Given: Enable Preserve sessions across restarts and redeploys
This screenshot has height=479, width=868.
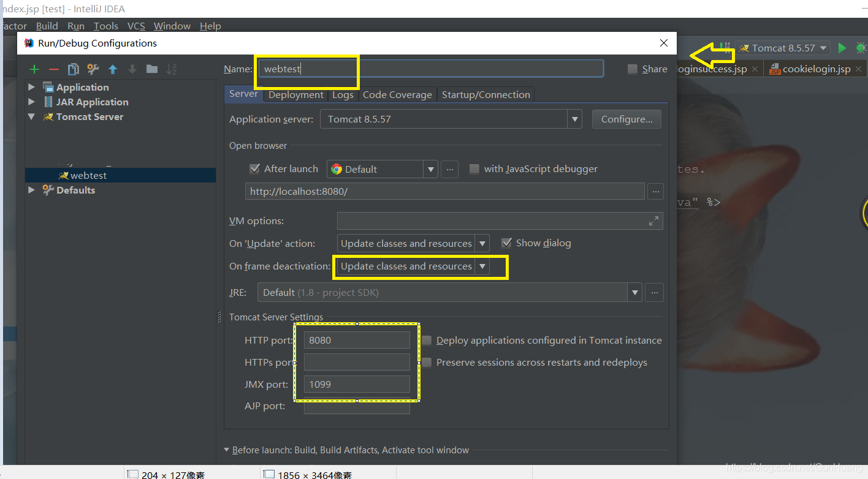Looking at the screenshot, I should coord(427,363).
